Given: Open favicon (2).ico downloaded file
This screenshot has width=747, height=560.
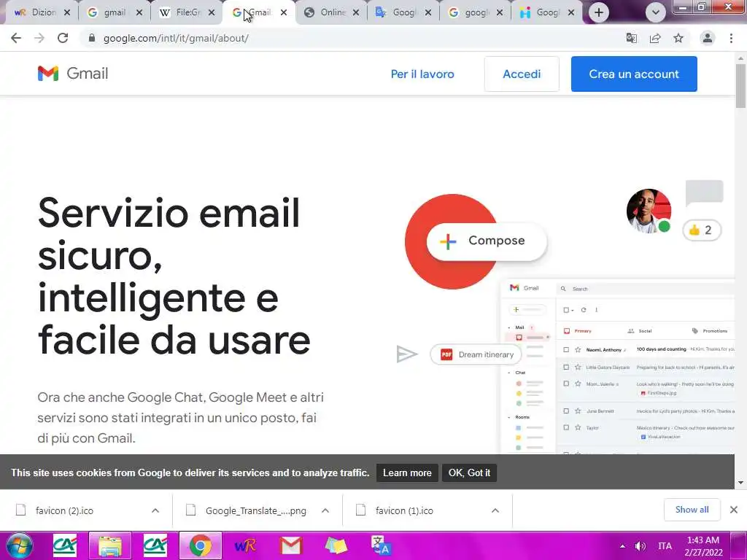Looking at the screenshot, I should pos(64,510).
